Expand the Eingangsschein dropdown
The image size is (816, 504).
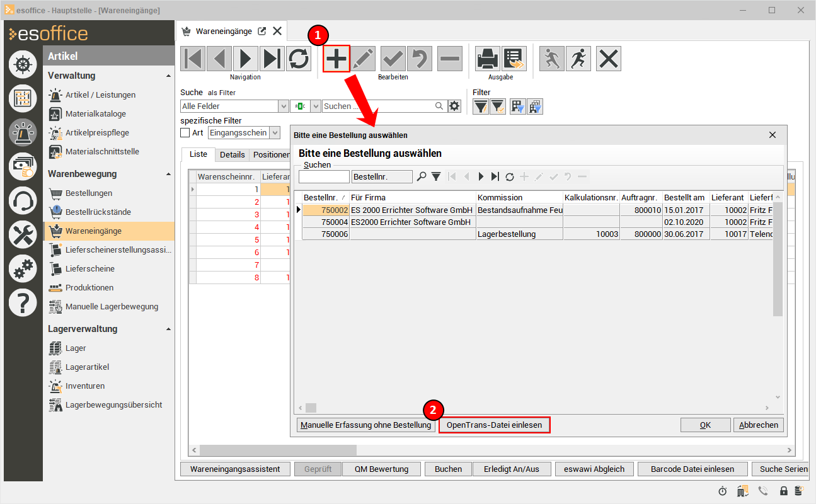pos(275,133)
